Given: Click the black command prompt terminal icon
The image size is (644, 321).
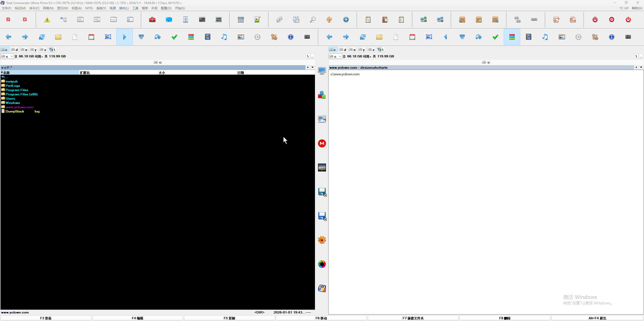Looking at the screenshot, I should pyautogui.click(x=202, y=20).
